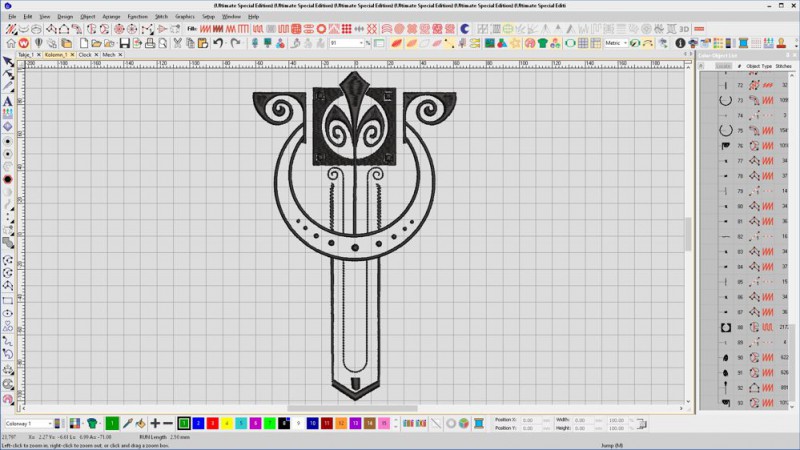Click the red-filled circle tool

(8, 180)
